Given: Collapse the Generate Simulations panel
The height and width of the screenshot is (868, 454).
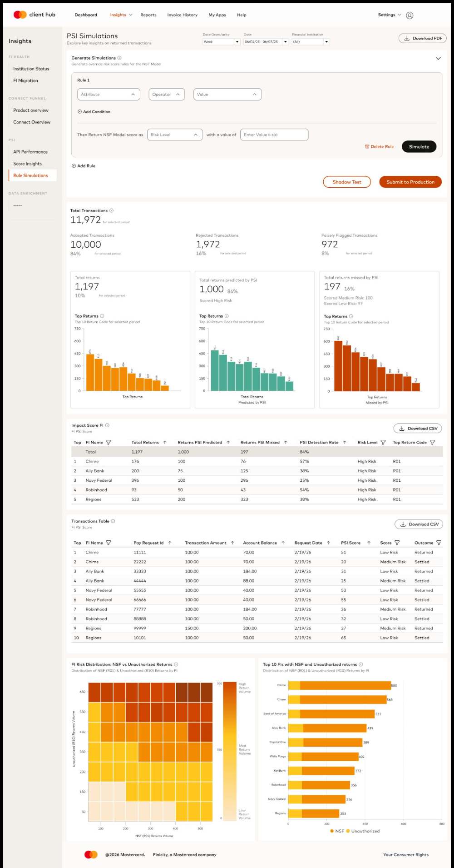Looking at the screenshot, I should point(438,58).
